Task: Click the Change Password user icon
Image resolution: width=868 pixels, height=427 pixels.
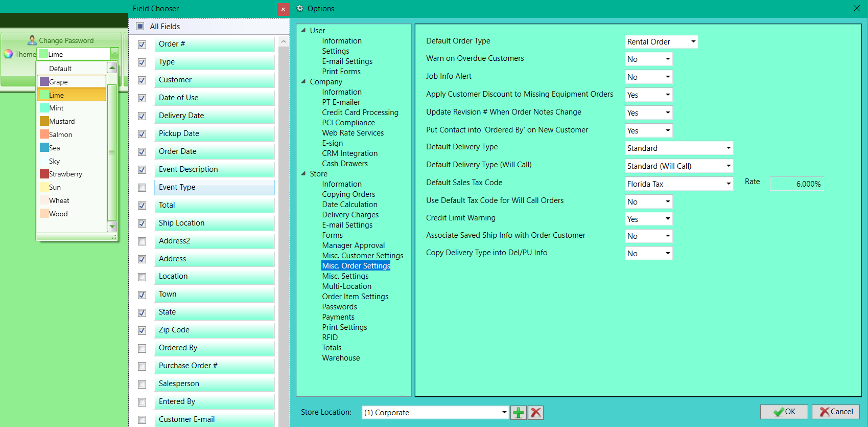Action: click(x=32, y=40)
